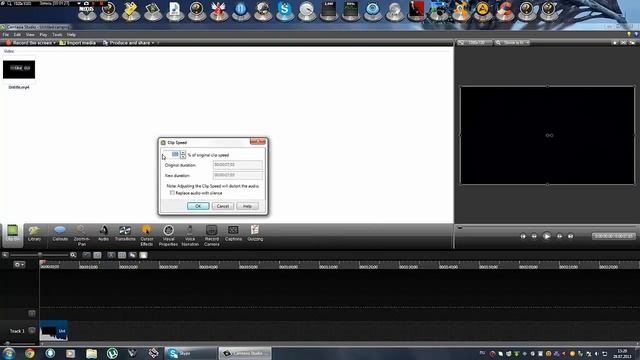The height and width of the screenshot is (360, 640).
Task: Open timeline settings gear dropdown
Action: [x=19, y=264]
